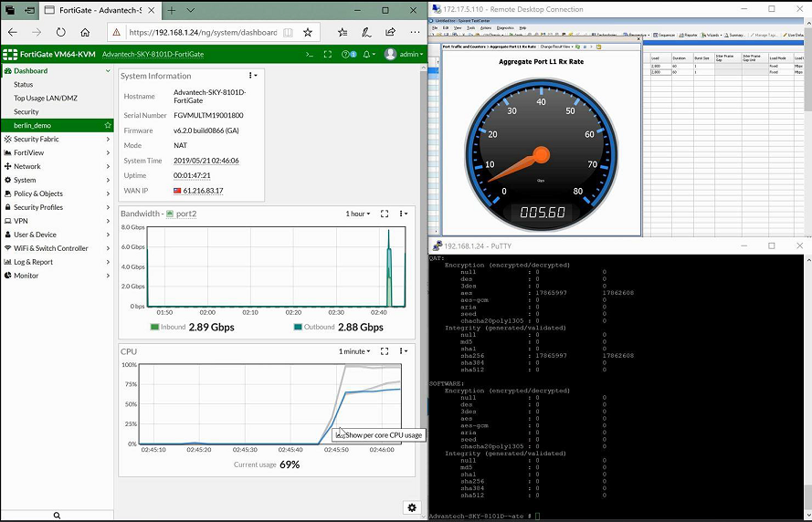Screen dimensions: 812x522
Task: Click the WAN IP 61.216.83.17
Action: coord(203,191)
